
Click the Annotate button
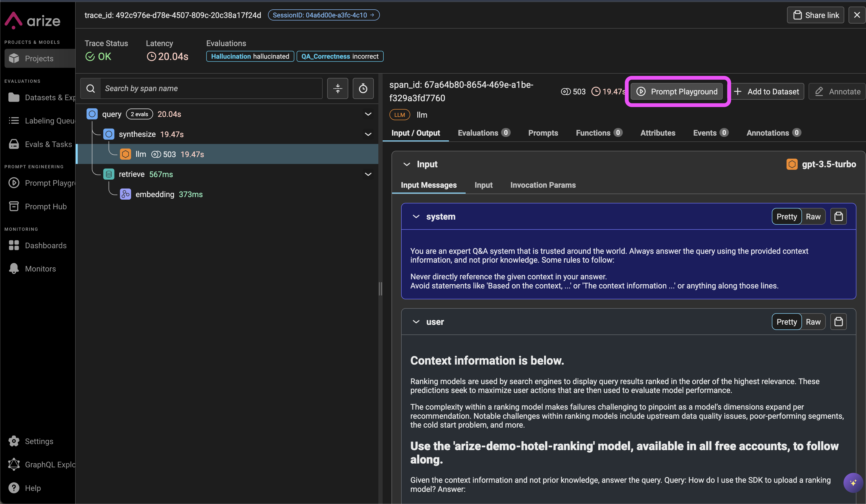coord(837,91)
